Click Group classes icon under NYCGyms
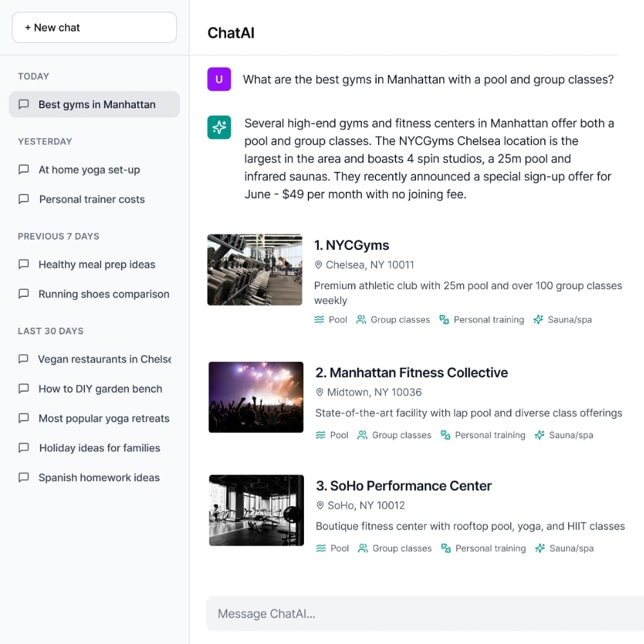The width and height of the screenshot is (644, 644). (x=361, y=319)
